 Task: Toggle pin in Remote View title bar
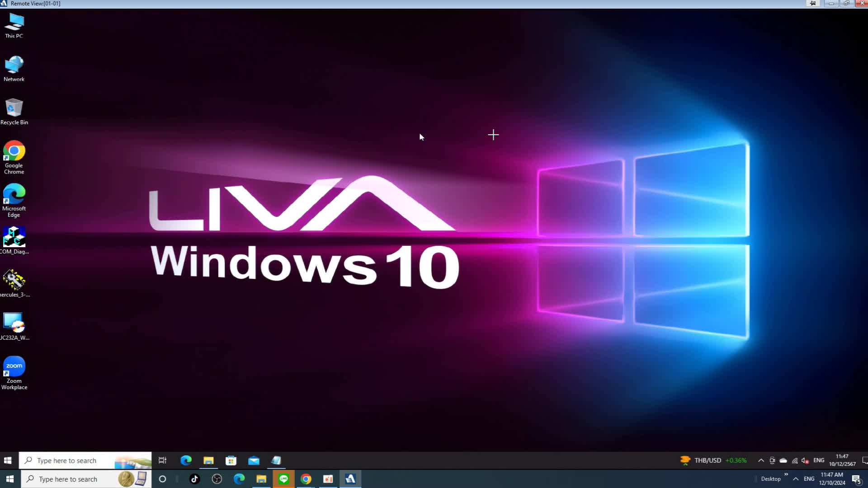pos(813,4)
